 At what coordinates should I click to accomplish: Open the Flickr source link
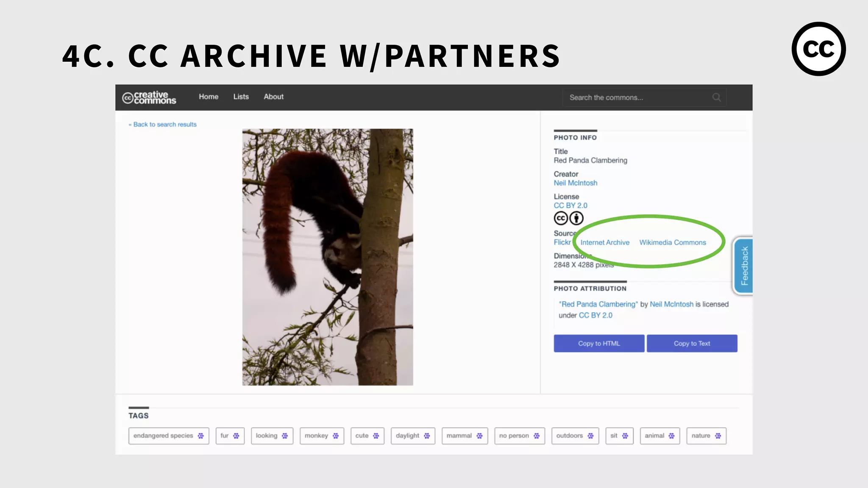[562, 242]
